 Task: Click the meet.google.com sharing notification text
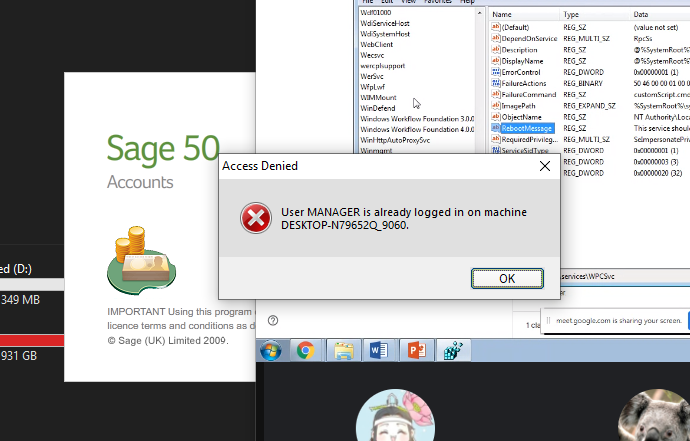[x=619, y=321]
